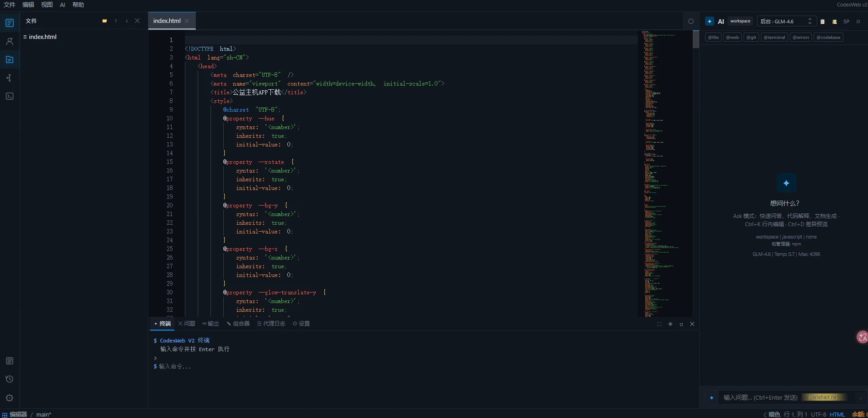Close the index.html editor tab
868x418 pixels.
187,21
